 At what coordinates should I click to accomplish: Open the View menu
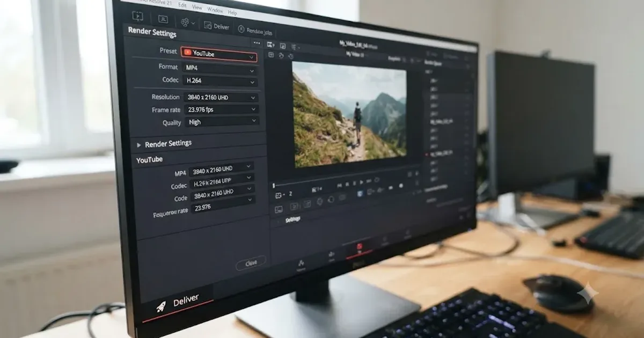click(197, 8)
